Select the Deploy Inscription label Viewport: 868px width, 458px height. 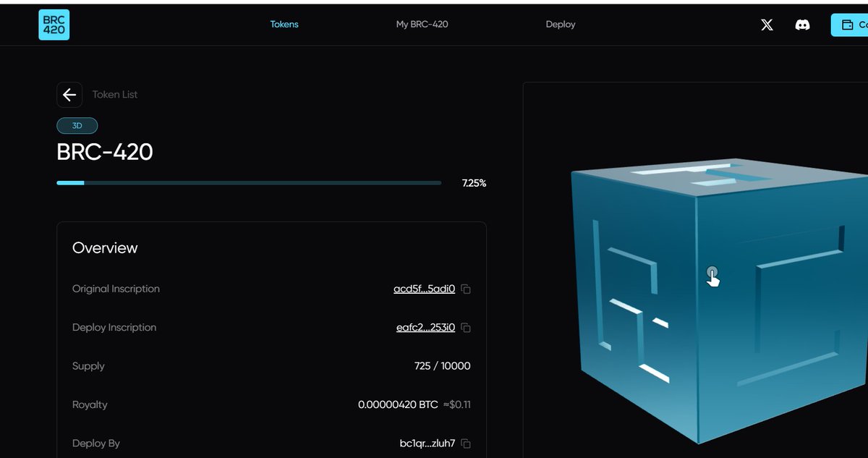pos(114,327)
